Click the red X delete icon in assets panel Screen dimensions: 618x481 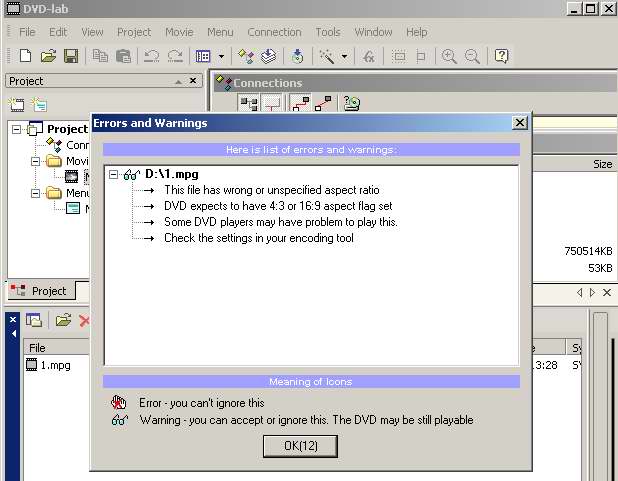point(84,321)
